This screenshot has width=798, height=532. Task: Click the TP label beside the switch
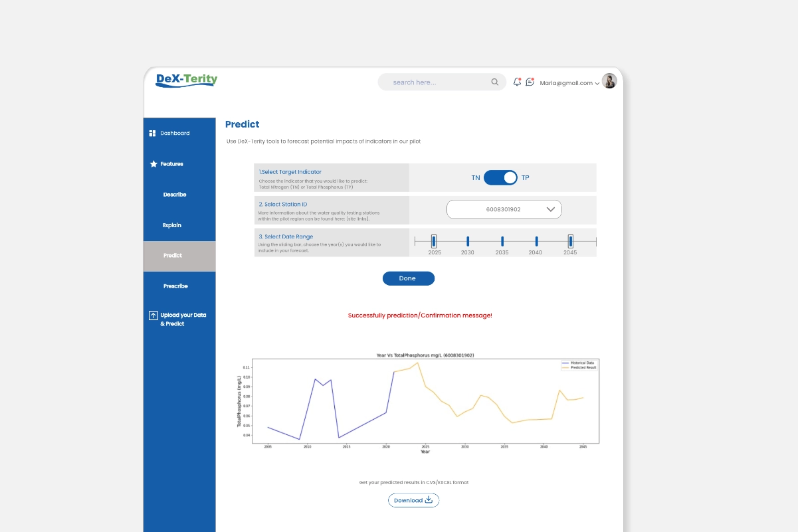[x=526, y=178]
